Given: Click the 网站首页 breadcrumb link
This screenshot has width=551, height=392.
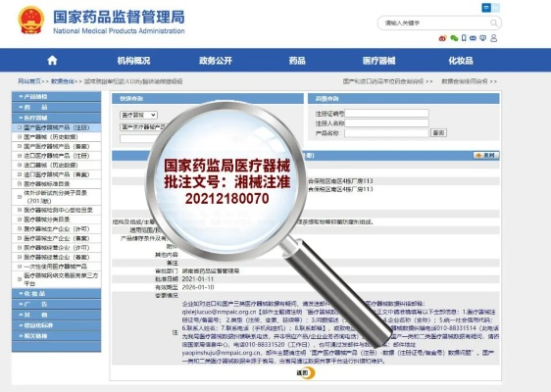Looking at the screenshot, I should click(x=29, y=81).
